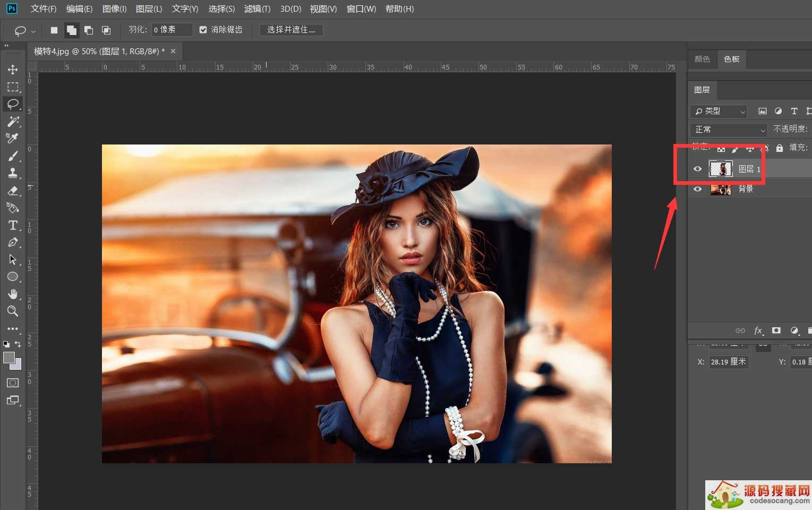The height and width of the screenshot is (510, 812).
Task: Open the 文件(F) menu
Action: pyautogui.click(x=44, y=9)
